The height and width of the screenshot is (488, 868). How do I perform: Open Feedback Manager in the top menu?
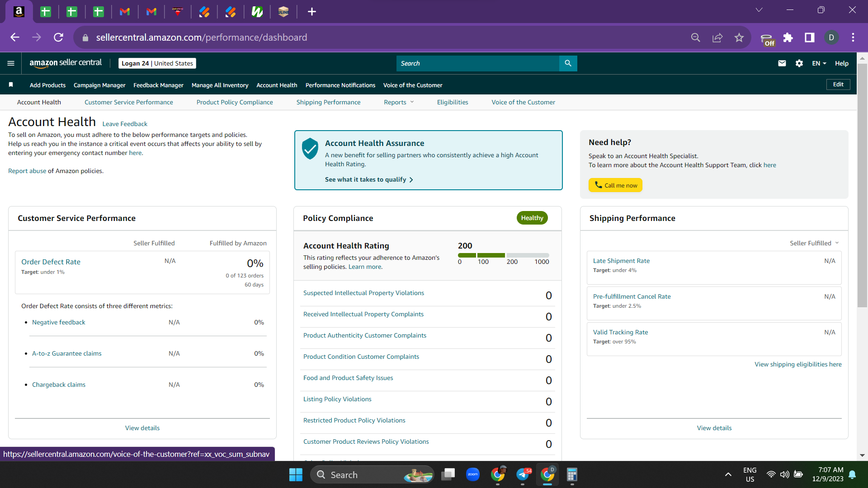[x=158, y=85]
